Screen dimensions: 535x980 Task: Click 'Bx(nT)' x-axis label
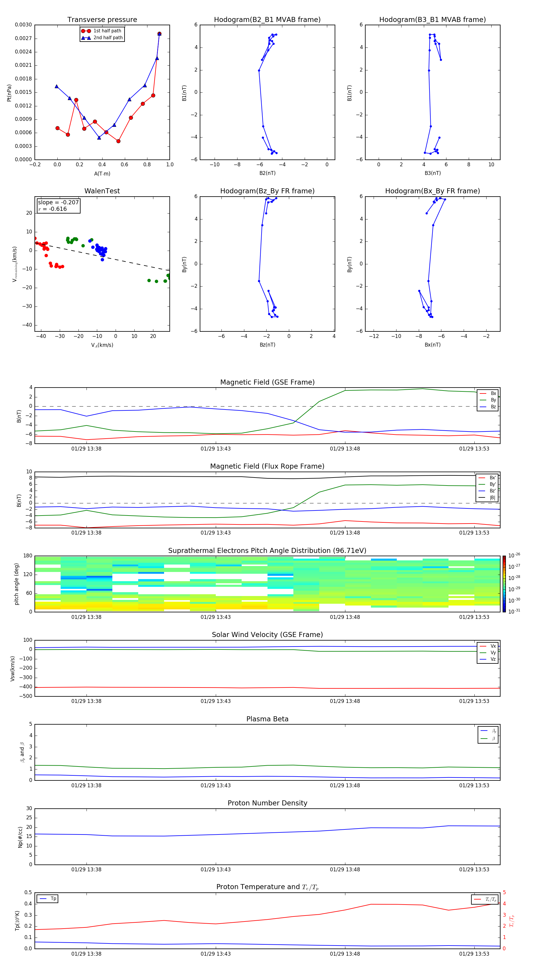pyautogui.click(x=432, y=345)
